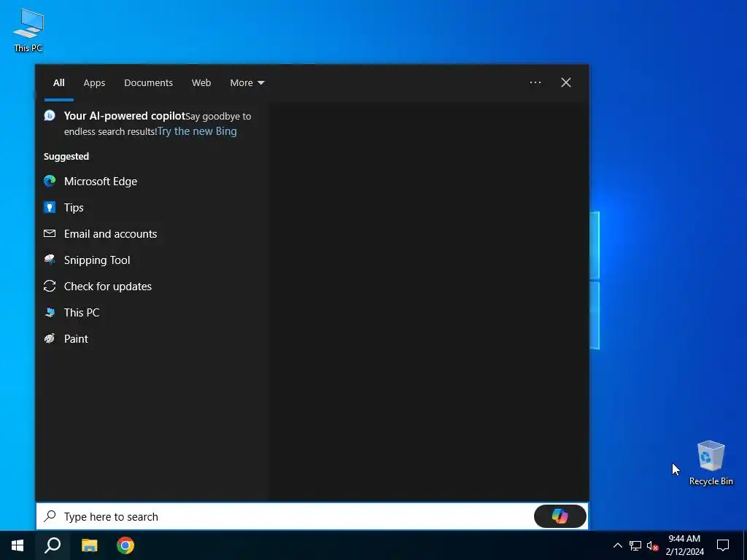Open the This PC desktop icon
Screen dimensions: 747x560
click(x=28, y=30)
